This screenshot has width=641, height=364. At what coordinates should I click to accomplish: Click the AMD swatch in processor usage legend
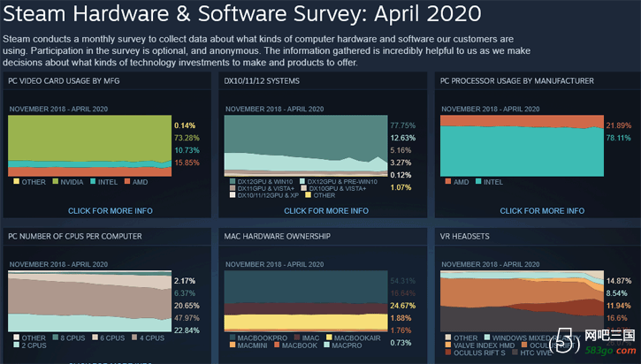[448, 181]
